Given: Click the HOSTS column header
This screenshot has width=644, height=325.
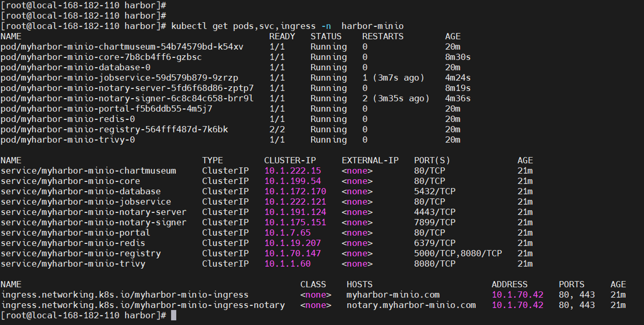Looking at the screenshot, I should tap(359, 284).
